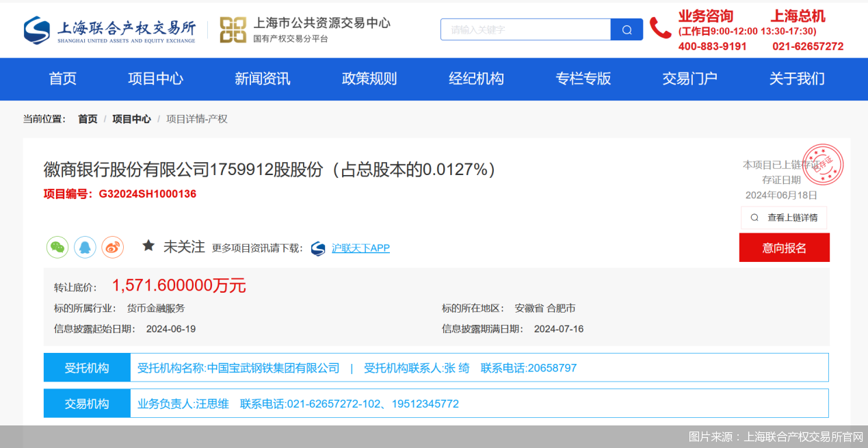Click the 沪联天下 app logo icon
868x448 pixels.
(318, 248)
